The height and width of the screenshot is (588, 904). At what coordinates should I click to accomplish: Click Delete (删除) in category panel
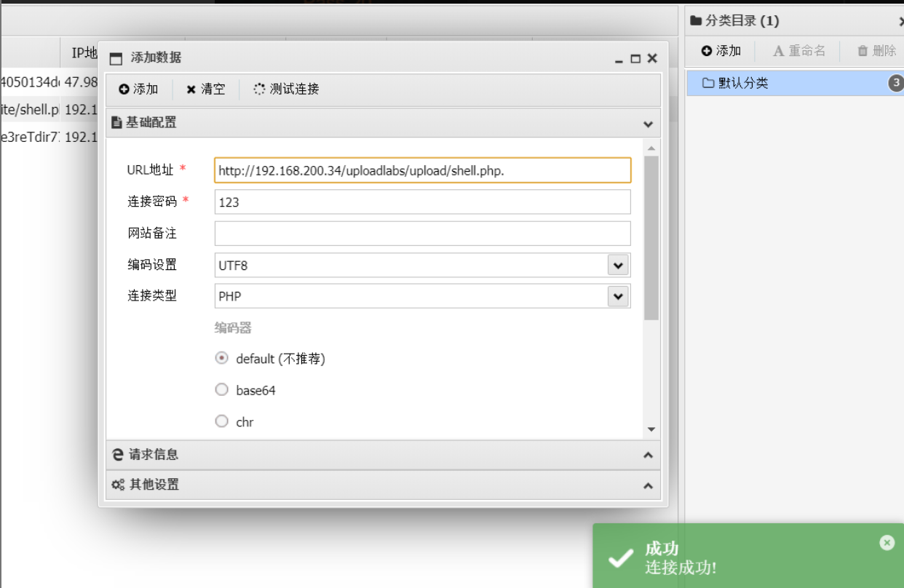[877, 51]
